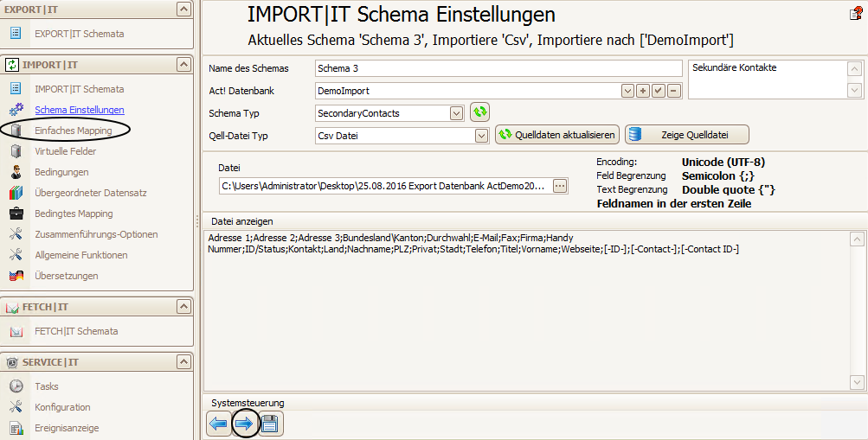Select Bedingungen in sidebar

tap(61, 172)
